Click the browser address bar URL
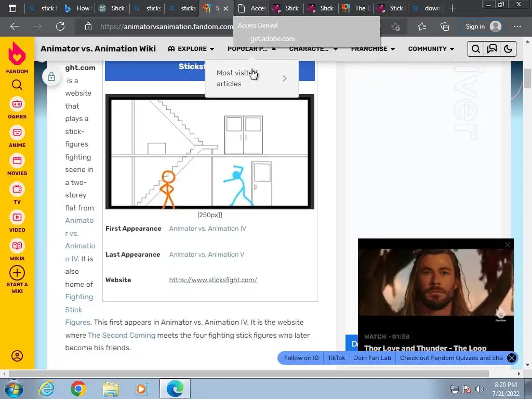 (166, 26)
